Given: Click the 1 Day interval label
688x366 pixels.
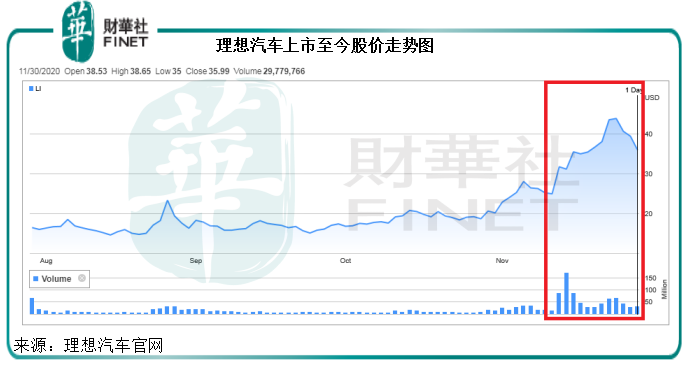Looking at the screenshot, I should click(634, 90).
